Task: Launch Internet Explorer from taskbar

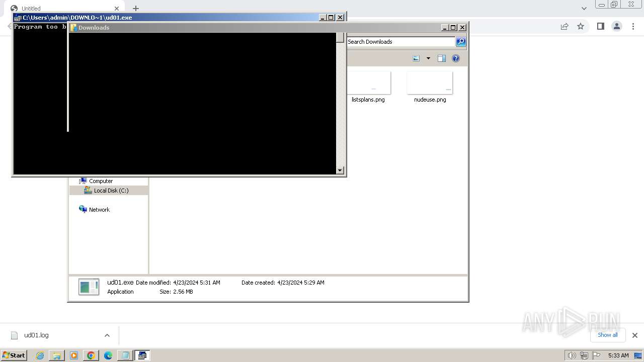Action: 40,355
